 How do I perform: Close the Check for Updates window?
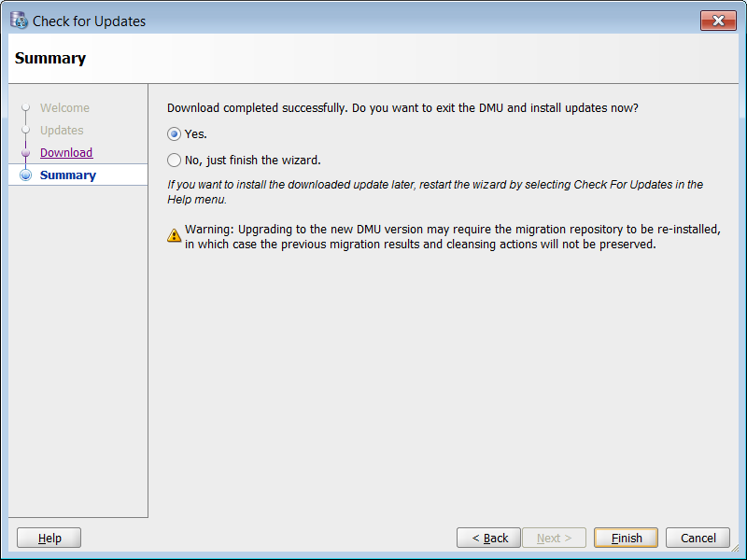718,21
